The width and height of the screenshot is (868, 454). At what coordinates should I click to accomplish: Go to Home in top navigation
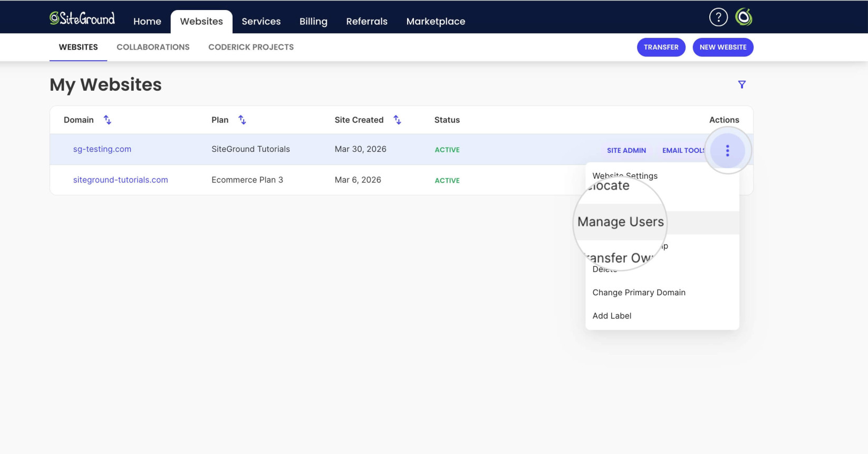coord(147,22)
